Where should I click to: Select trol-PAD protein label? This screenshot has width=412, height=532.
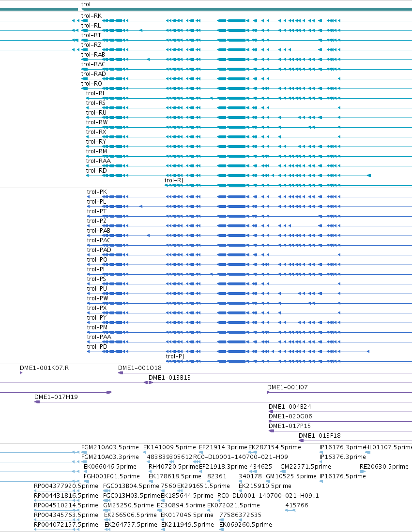tap(99, 250)
